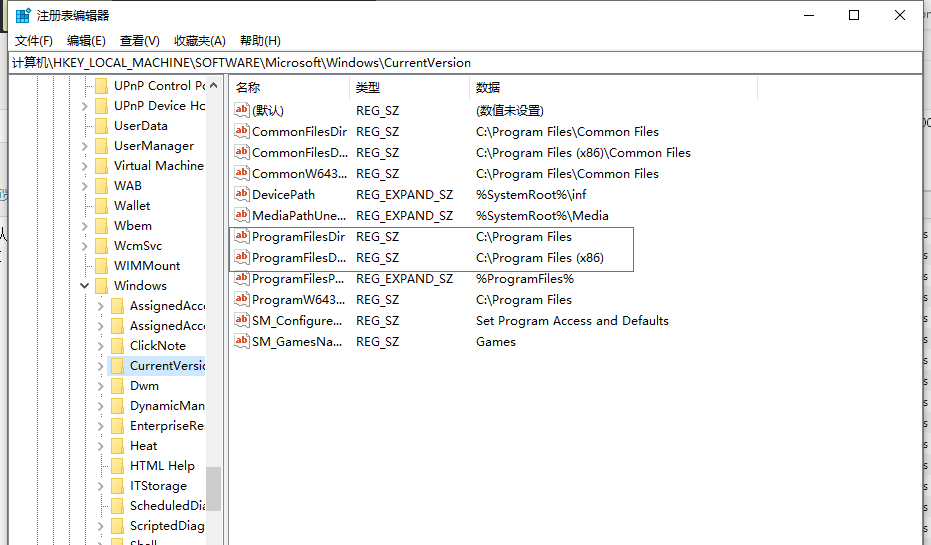
Task: Open the 收藏夹(A) menu
Action: [x=200, y=41]
